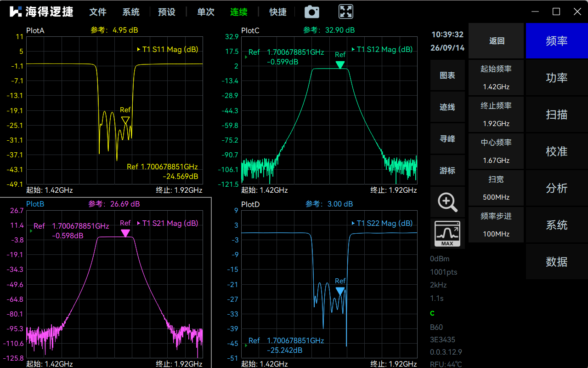The image size is (588, 368).
Task: Click the 10:39:32 clock display
Action: point(447,34)
